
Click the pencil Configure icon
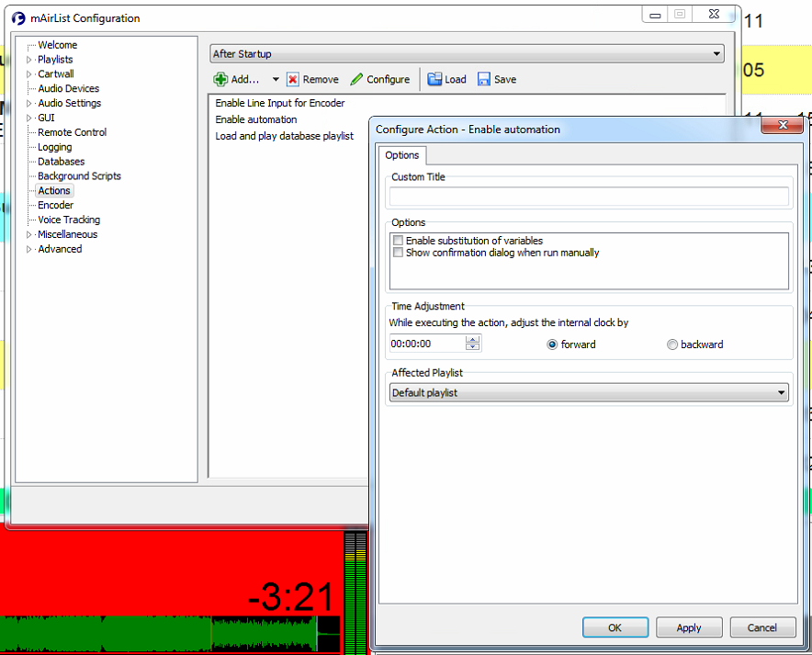coord(356,79)
